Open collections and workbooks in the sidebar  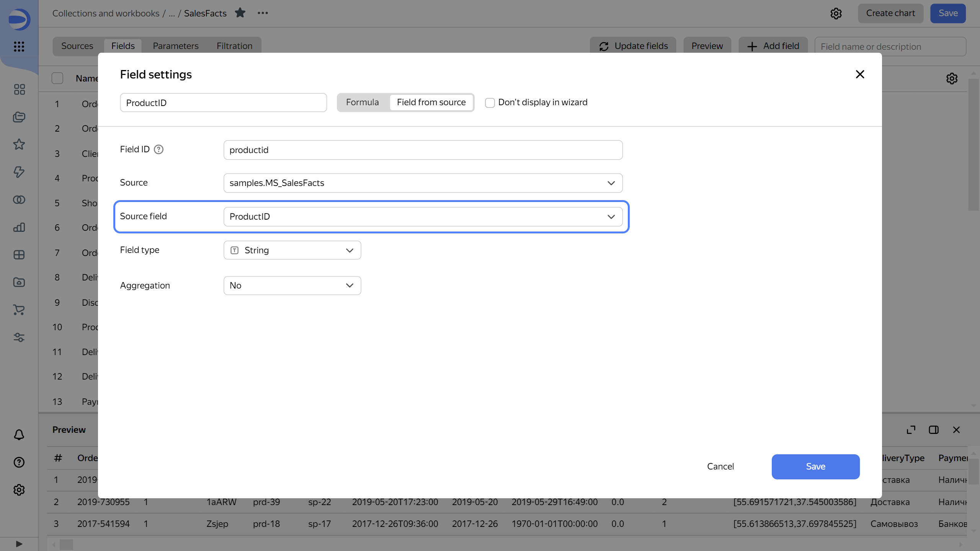[19, 117]
